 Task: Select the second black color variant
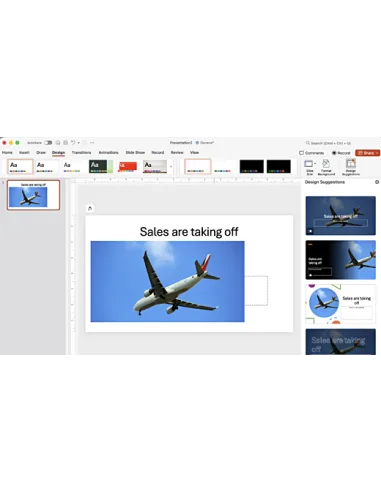point(279,166)
